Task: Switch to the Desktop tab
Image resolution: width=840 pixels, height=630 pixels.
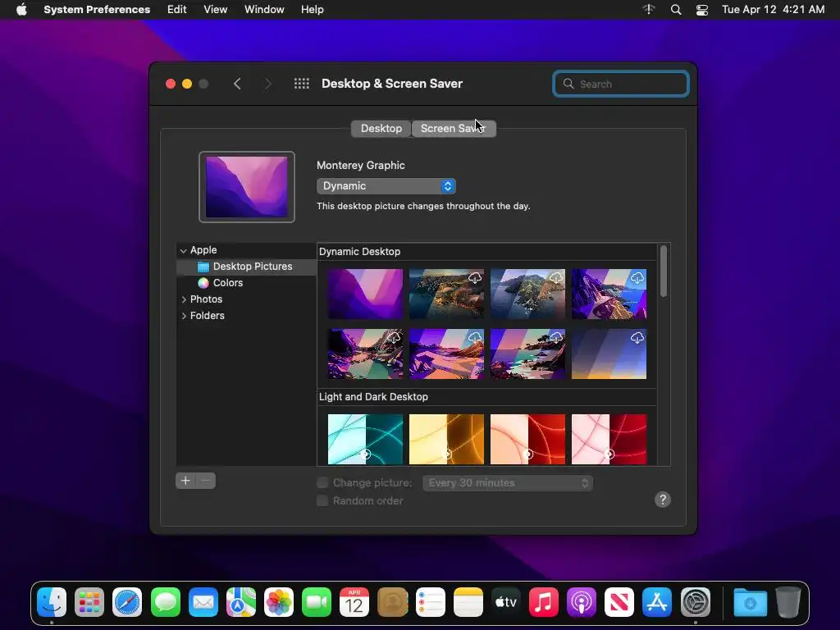Action: tap(381, 129)
